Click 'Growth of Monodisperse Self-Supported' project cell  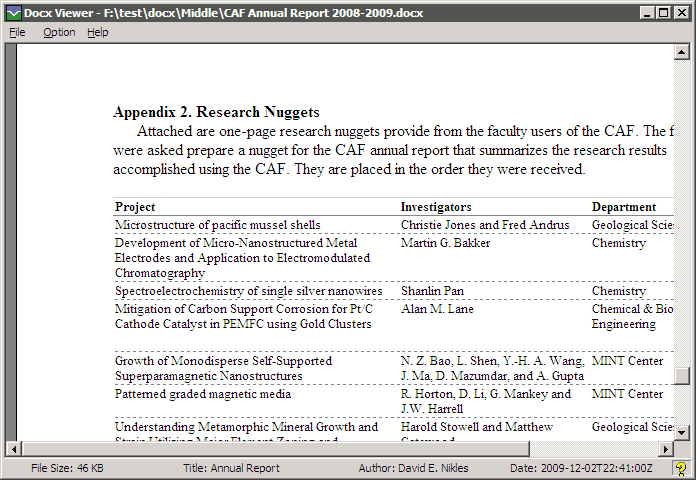223,368
